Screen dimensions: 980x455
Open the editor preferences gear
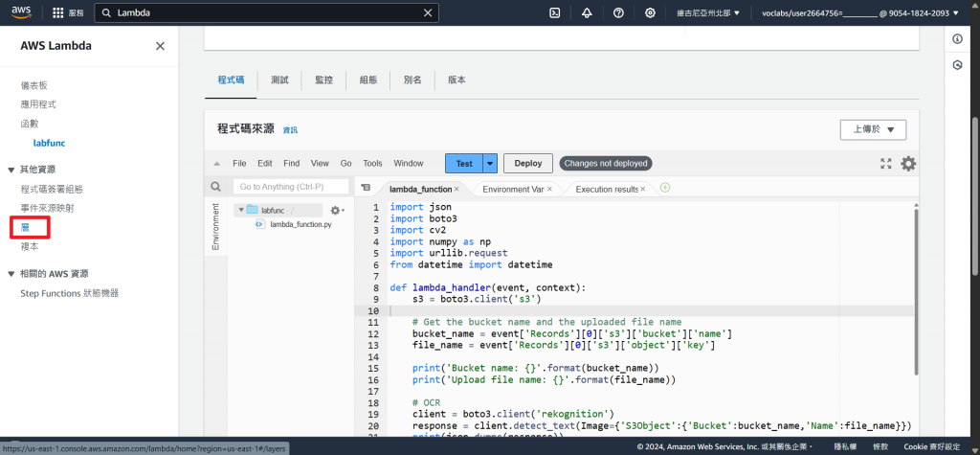click(x=908, y=164)
